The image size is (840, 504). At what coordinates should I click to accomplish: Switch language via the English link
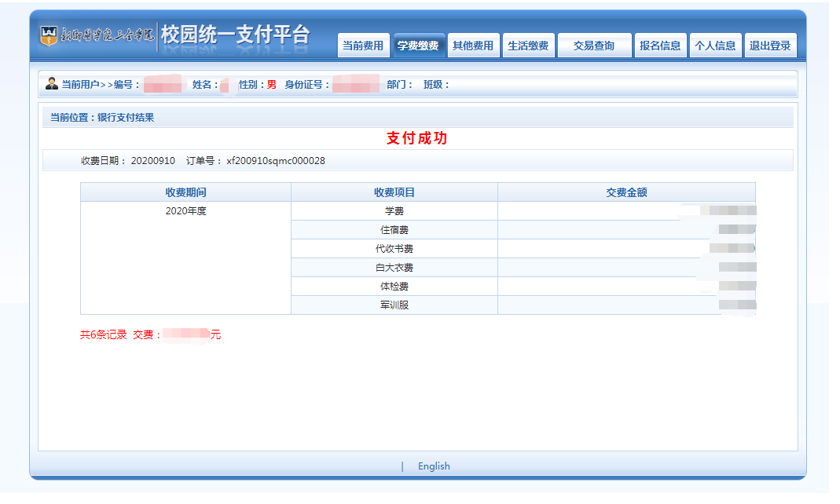tap(434, 466)
